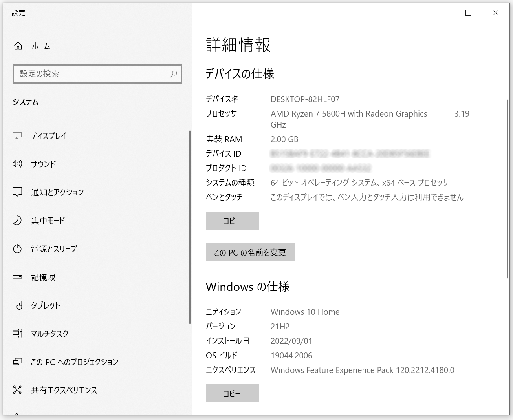Click the サウンド speaker icon
513x420 pixels.
tap(17, 164)
